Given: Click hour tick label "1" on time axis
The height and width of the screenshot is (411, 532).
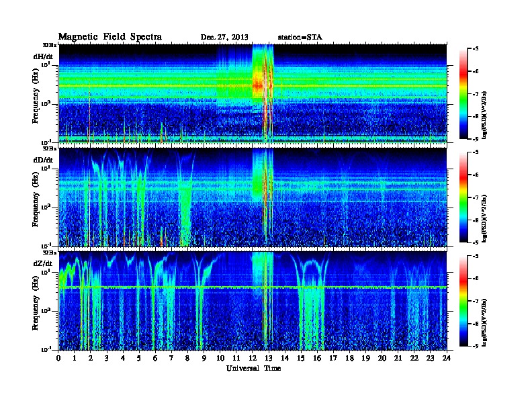Looking at the screenshot, I should click(x=75, y=358).
